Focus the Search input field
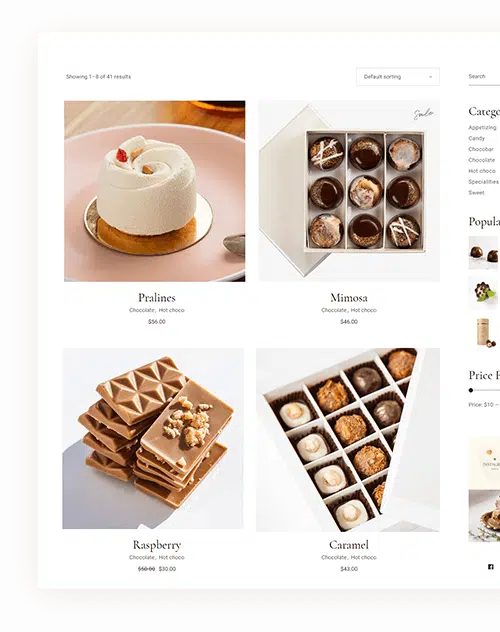 (x=484, y=77)
